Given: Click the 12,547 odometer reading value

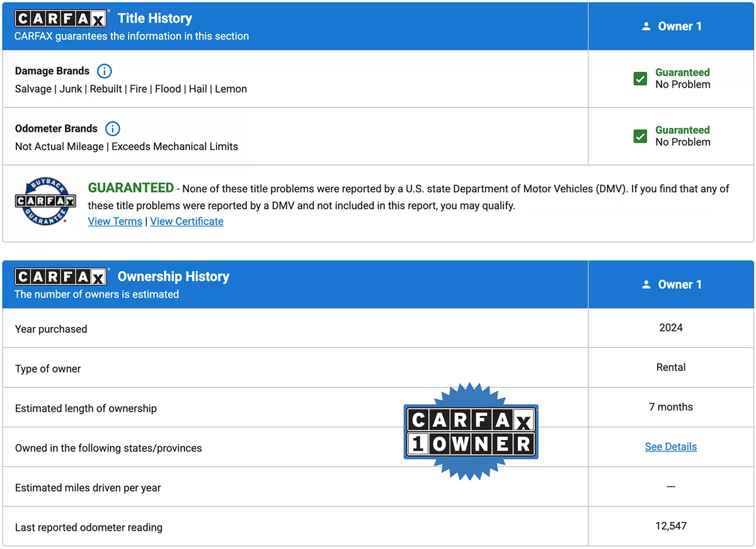Looking at the screenshot, I should (x=670, y=526).
